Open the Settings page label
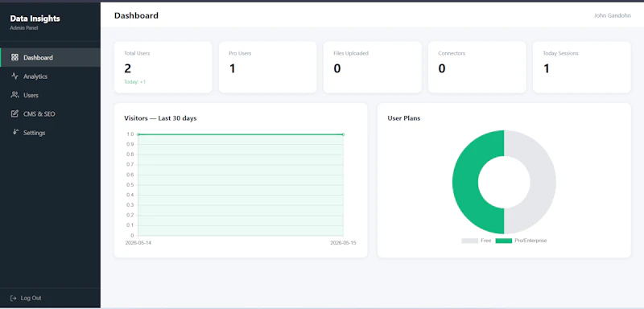 click(x=34, y=133)
